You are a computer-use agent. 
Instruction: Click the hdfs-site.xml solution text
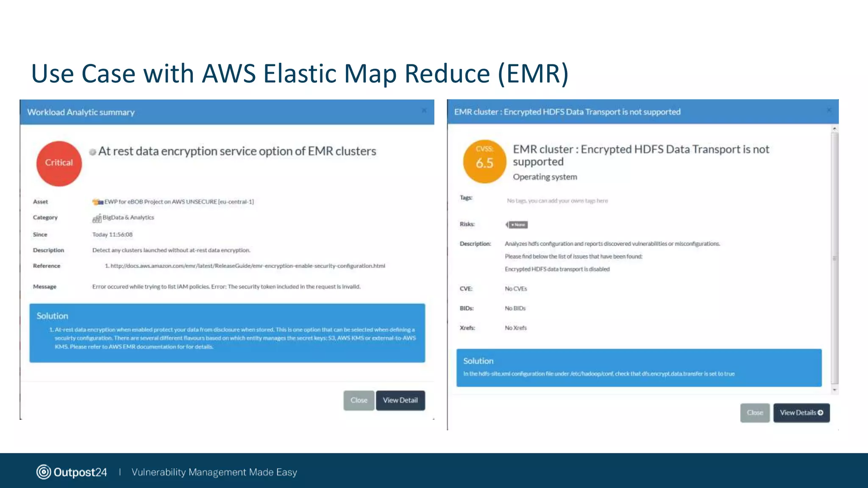click(599, 374)
